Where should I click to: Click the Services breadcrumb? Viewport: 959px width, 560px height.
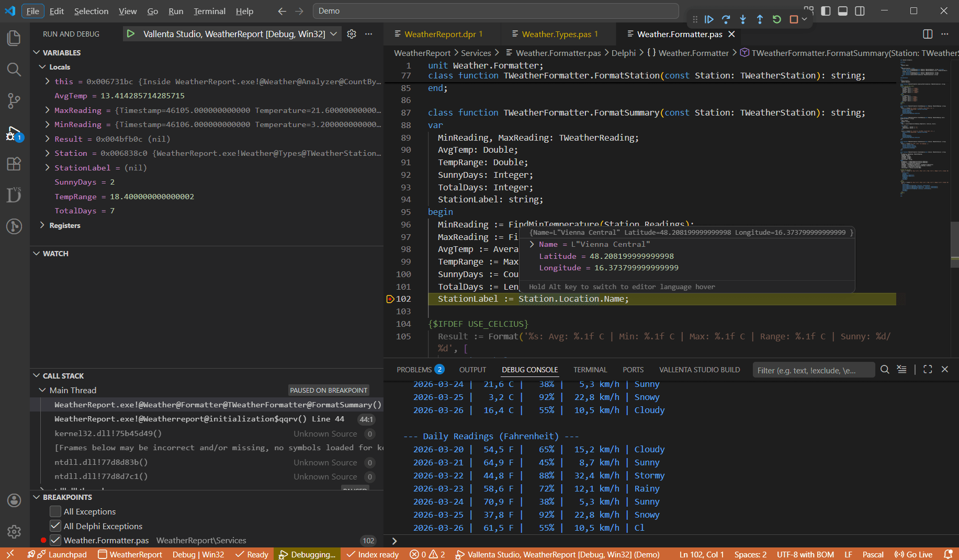pyautogui.click(x=476, y=53)
